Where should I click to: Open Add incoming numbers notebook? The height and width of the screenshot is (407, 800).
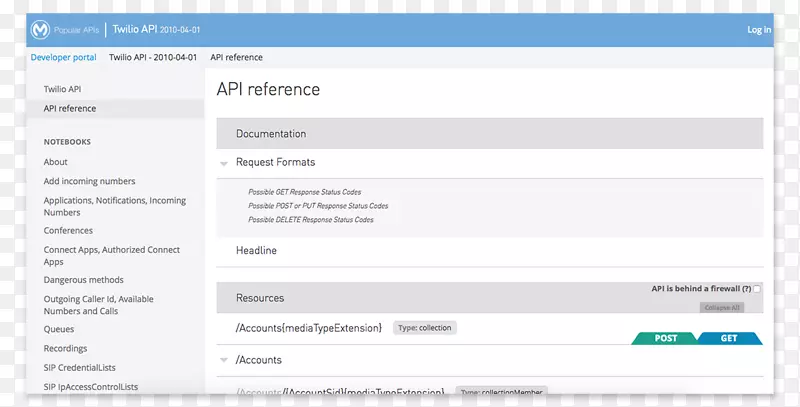pos(89,181)
